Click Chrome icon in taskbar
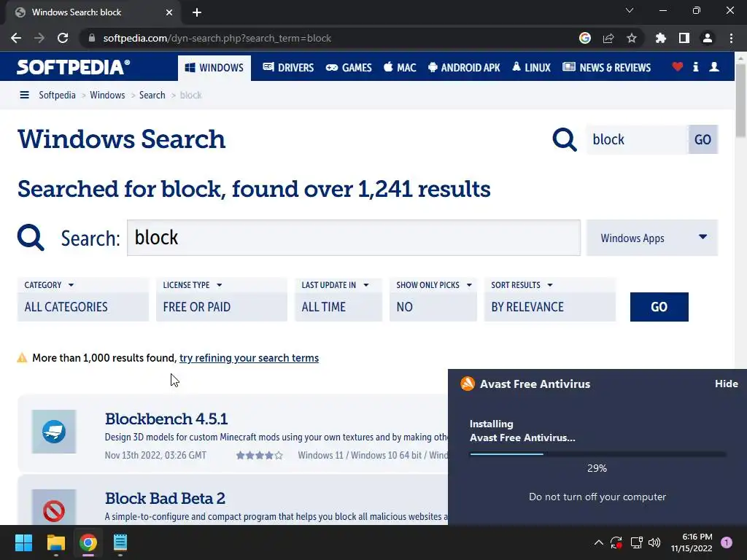Screen dimensions: 747x560 tap(88, 542)
